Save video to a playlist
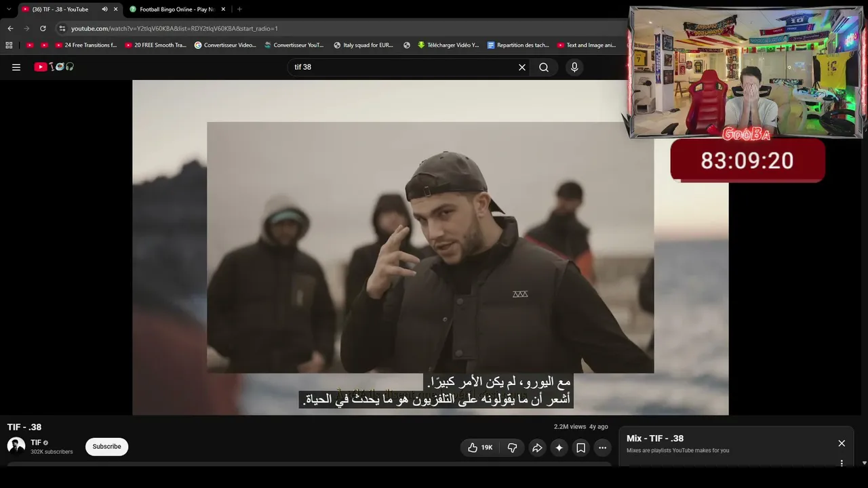The image size is (868, 488). pos(580,447)
